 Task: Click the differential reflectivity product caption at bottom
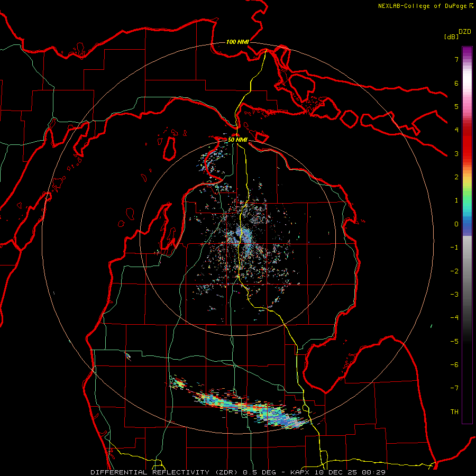238,472
